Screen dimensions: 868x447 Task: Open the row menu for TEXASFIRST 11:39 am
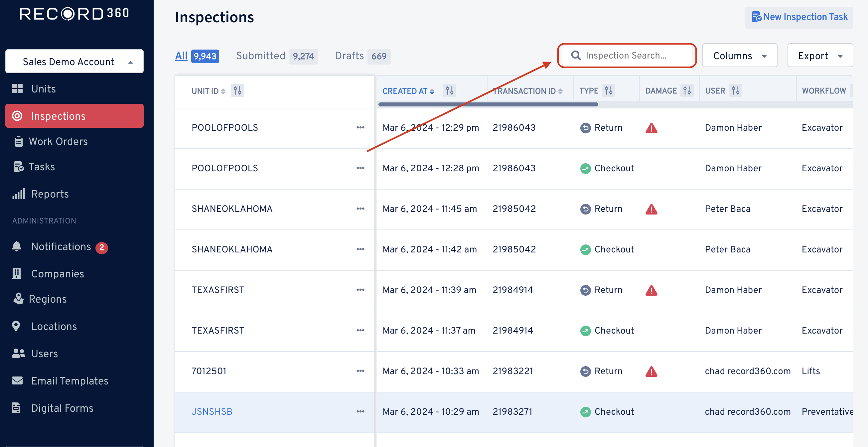click(360, 290)
